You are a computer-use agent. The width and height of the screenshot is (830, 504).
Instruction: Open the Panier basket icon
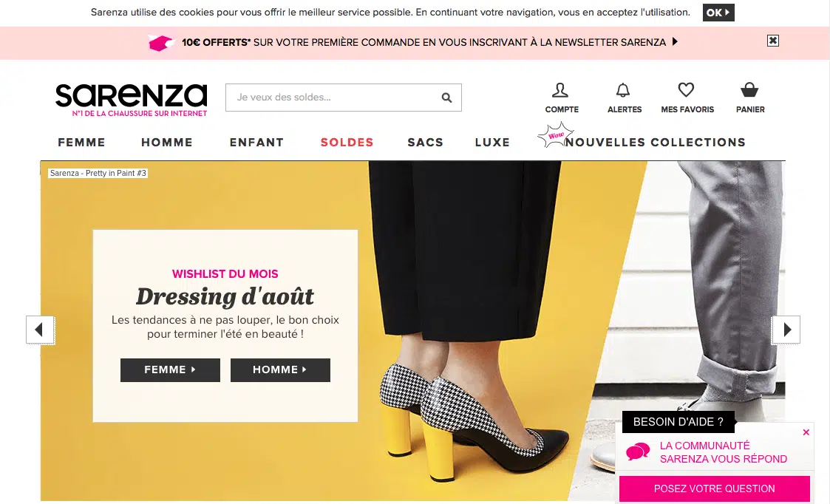749,90
